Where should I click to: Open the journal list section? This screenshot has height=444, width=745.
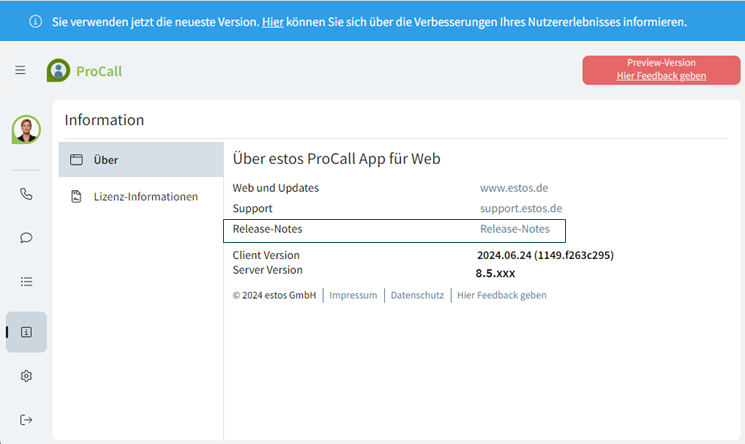click(x=26, y=281)
